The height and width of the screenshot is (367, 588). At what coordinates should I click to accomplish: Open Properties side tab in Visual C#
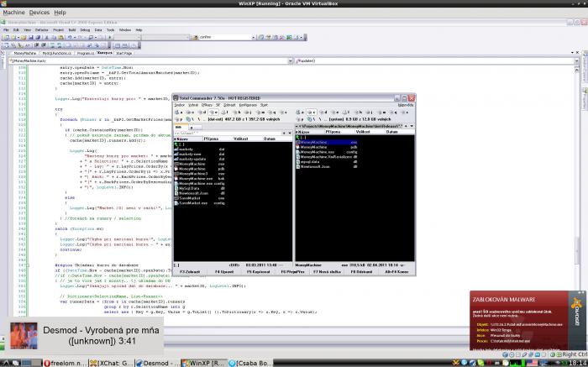click(585, 98)
